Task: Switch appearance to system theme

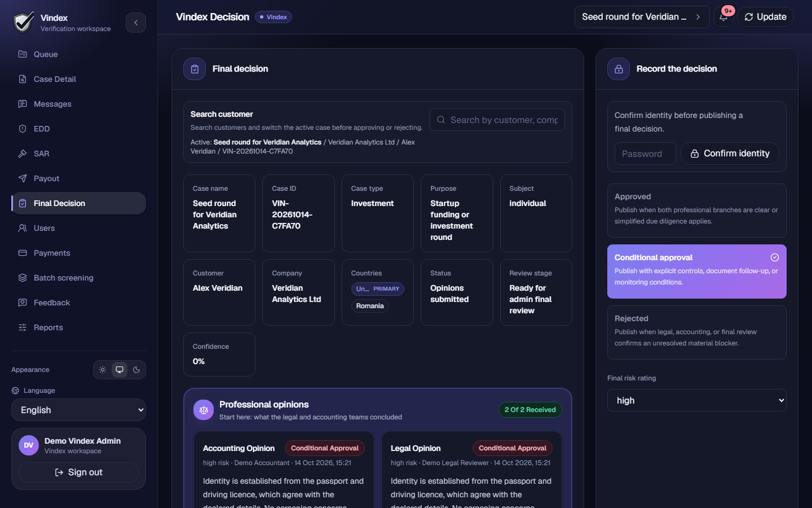Action: pos(120,370)
